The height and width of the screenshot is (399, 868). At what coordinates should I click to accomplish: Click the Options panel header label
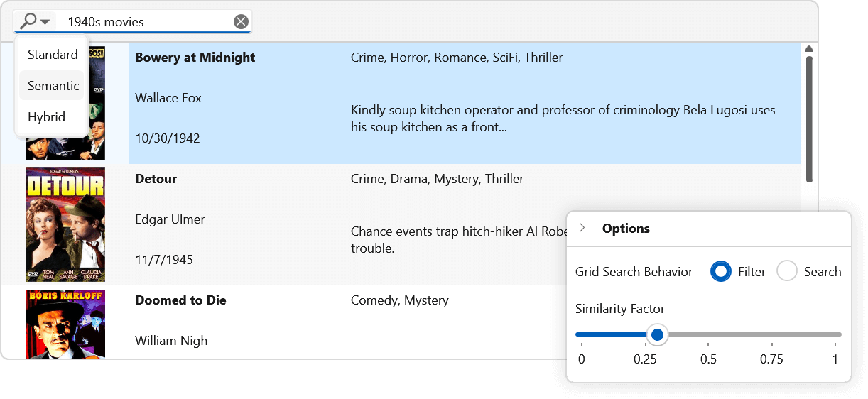(626, 229)
